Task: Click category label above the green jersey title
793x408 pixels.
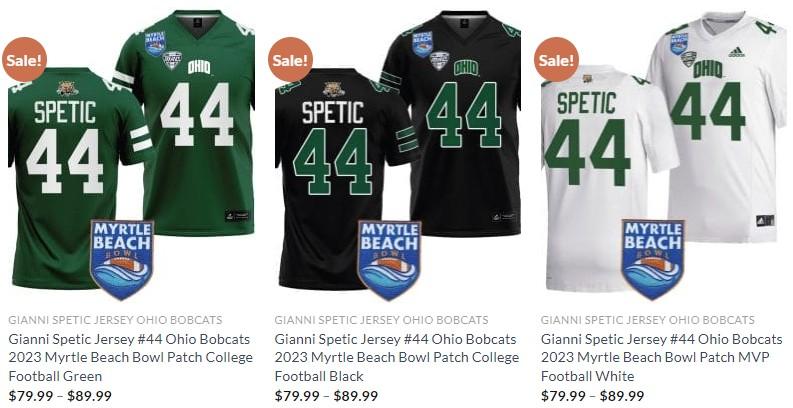Action: pos(115,320)
